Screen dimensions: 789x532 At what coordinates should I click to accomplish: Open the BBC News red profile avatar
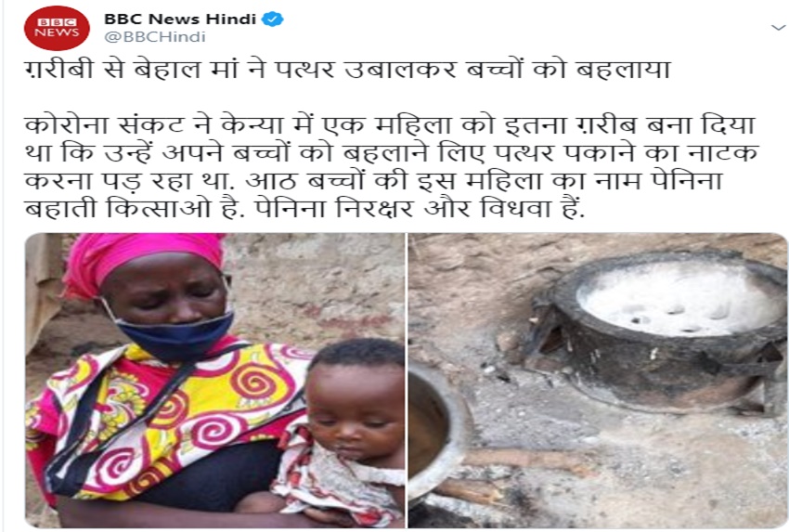(57, 28)
